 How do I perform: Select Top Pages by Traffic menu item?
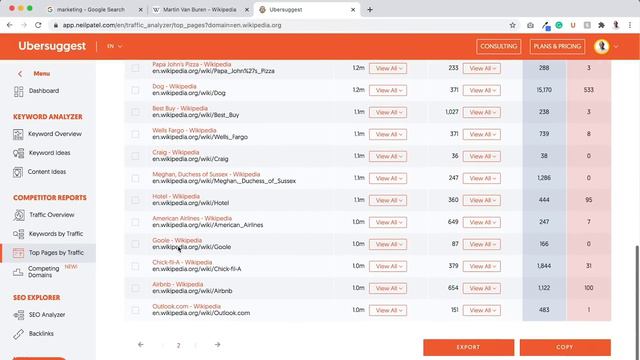coord(56,253)
